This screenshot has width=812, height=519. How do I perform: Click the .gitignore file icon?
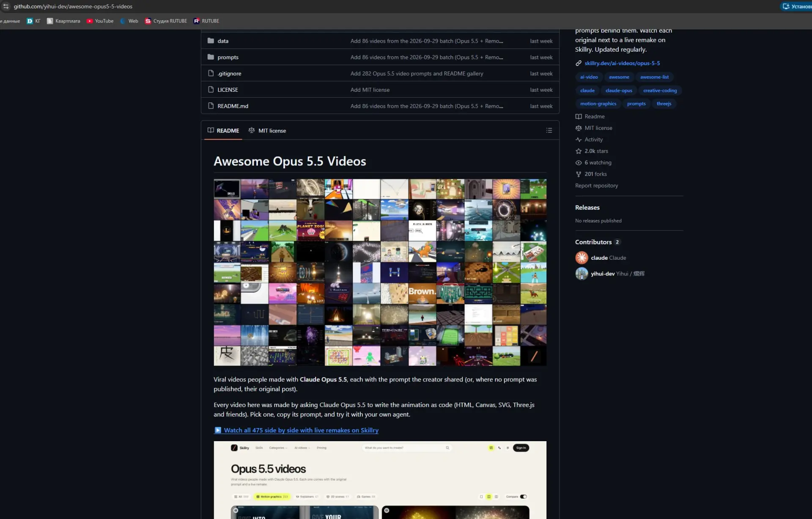tap(211, 73)
